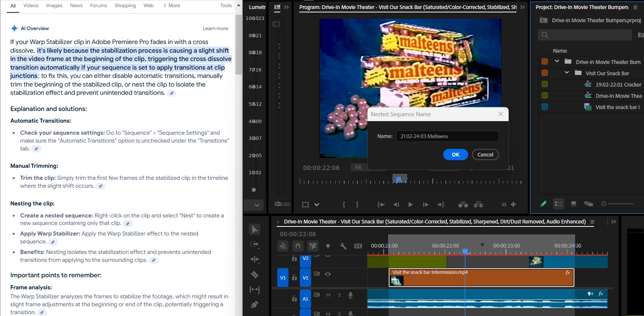Click the Extract button in Program monitor
The width and height of the screenshot is (644, 316).
coord(478,205)
